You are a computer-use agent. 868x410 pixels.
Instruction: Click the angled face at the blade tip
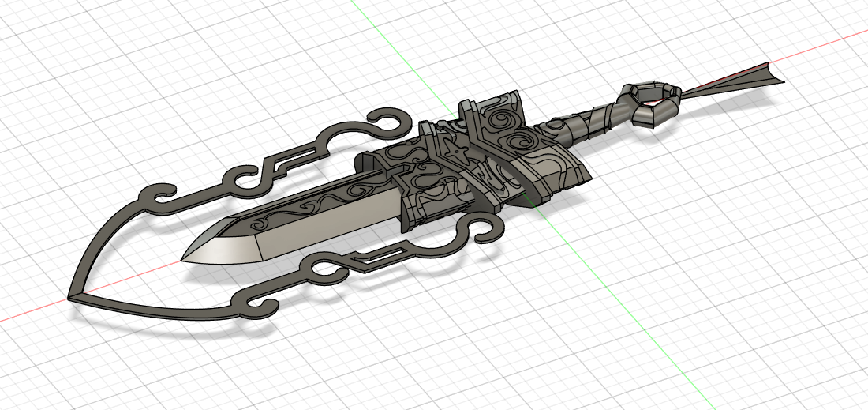pyautogui.click(x=222, y=250)
